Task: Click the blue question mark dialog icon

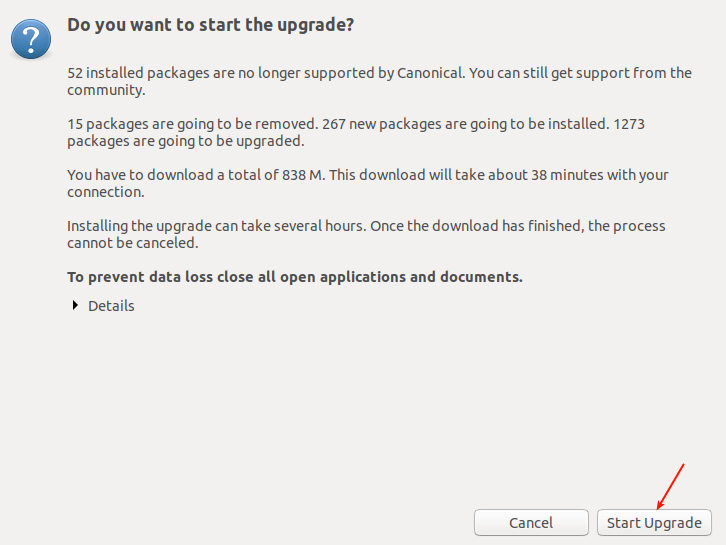Action: pos(32,39)
